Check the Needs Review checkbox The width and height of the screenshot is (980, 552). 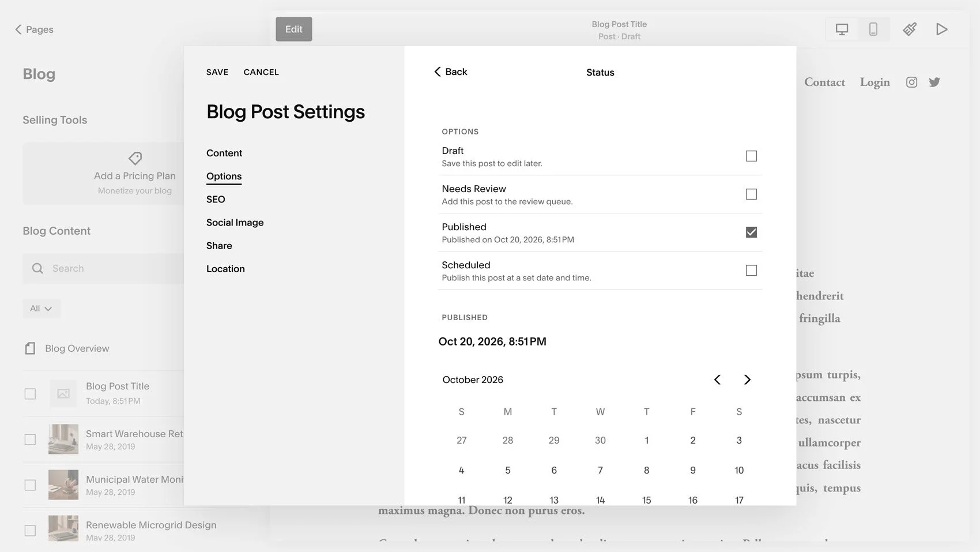(751, 194)
